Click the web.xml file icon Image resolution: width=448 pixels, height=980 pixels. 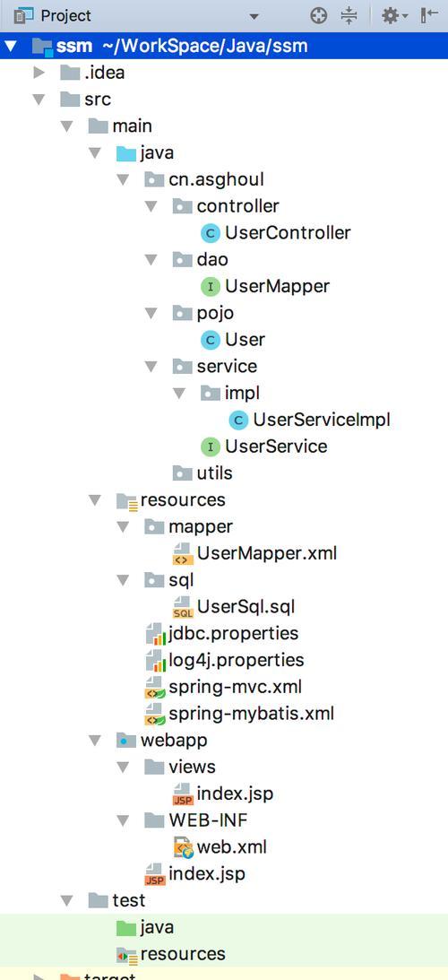pos(183,847)
